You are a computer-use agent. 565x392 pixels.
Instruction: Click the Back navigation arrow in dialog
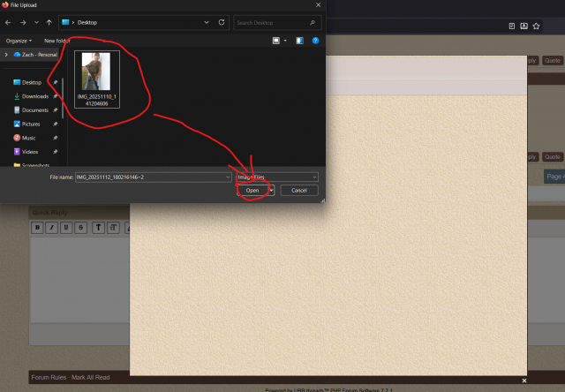click(x=9, y=21)
